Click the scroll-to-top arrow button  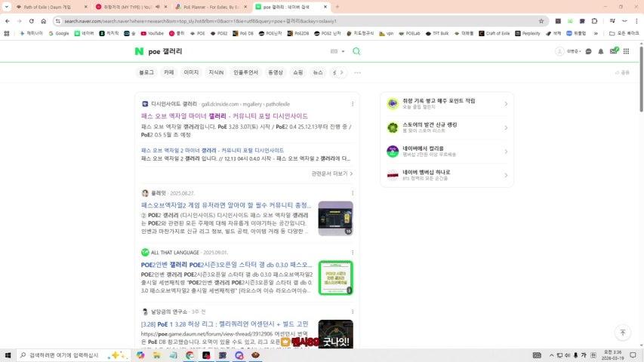point(623,333)
